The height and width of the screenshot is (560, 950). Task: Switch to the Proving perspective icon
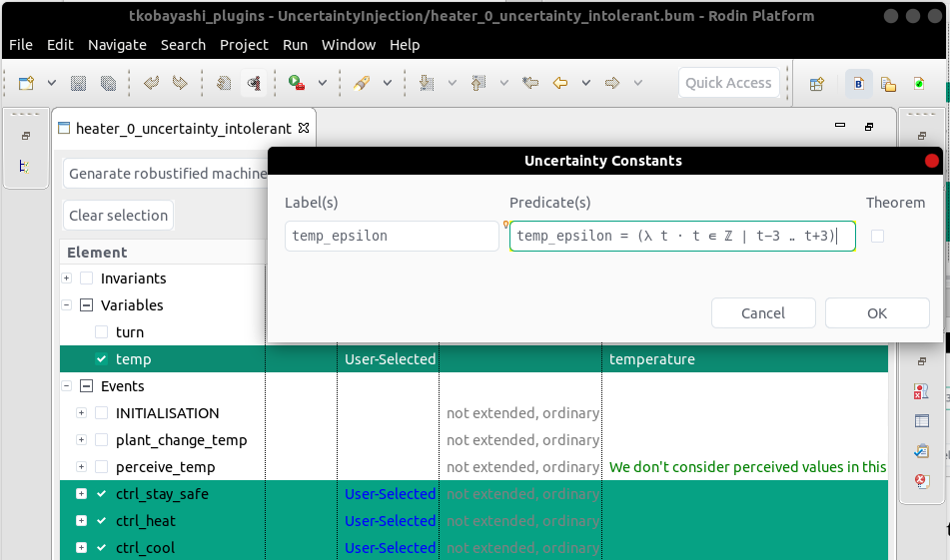coord(919,84)
